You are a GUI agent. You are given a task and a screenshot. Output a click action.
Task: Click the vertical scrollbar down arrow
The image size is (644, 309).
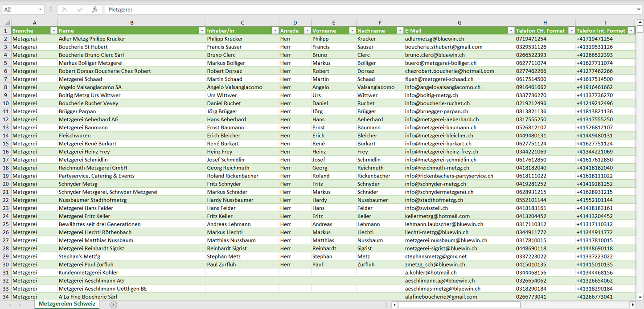coord(640,297)
